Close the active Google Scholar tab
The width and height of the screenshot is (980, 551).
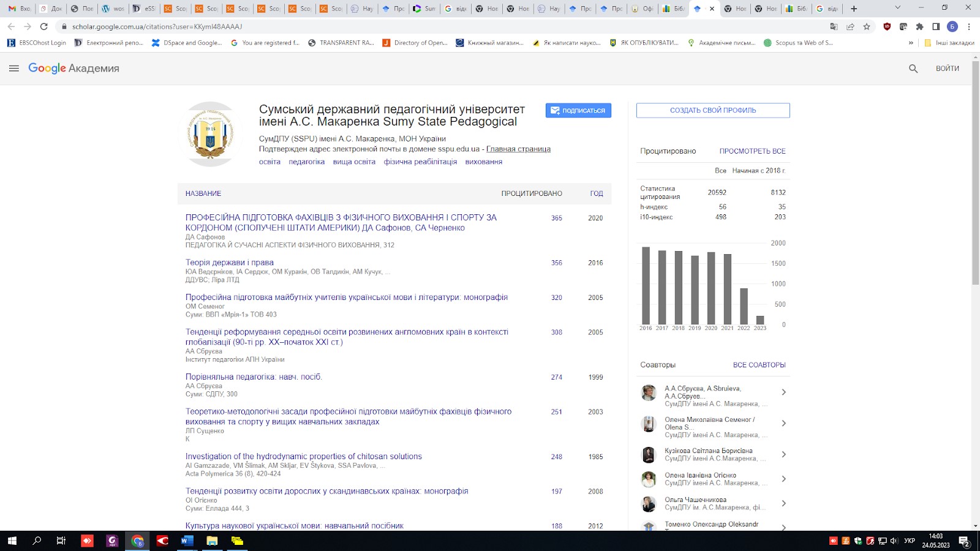click(x=712, y=9)
